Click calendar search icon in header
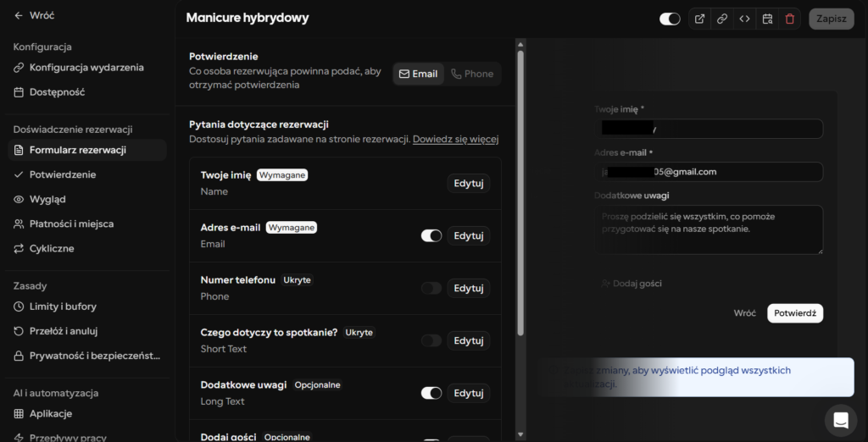Screen dimensions: 868x442 767,19
